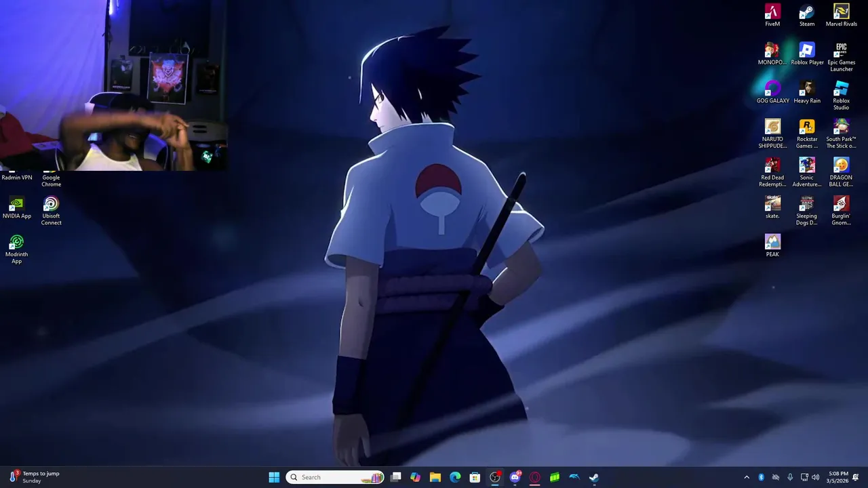
Task: Open the GOG GALAXY desktop icon
Action: point(772,93)
